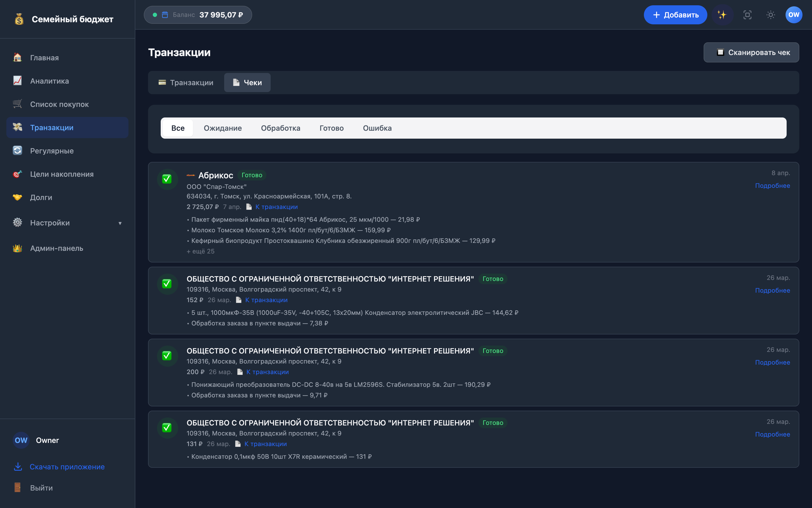Screen dimensions: 812x508
Task: Open Подробнее for 131 ₽ receipt
Action: point(772,434)
